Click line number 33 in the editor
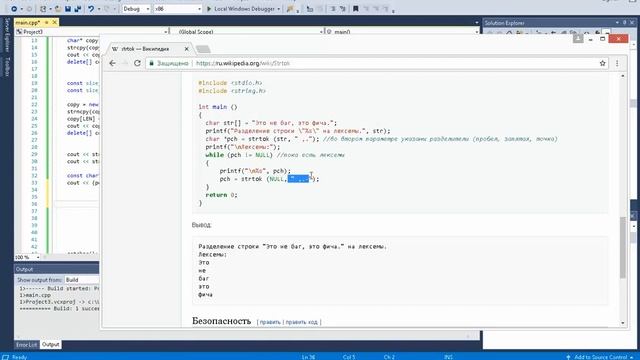The image size is (640, 360). (34, 183)
